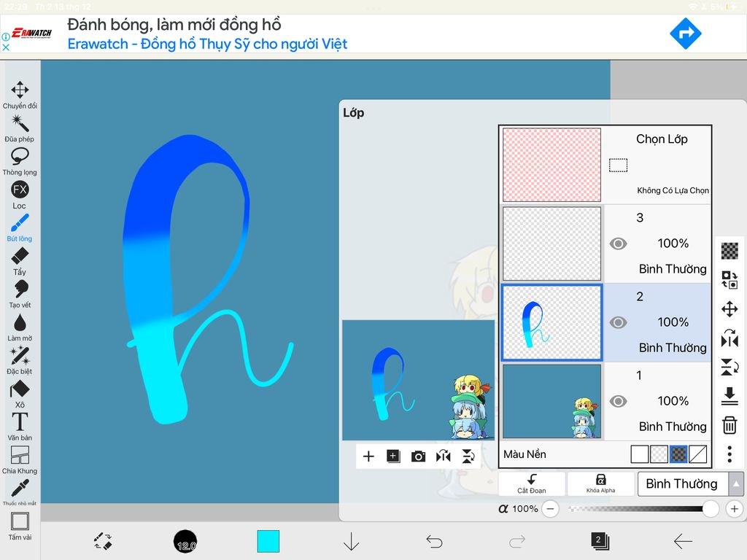
Task: Tap layer 1 100% opacity text
Action: [x=673, y=401]
